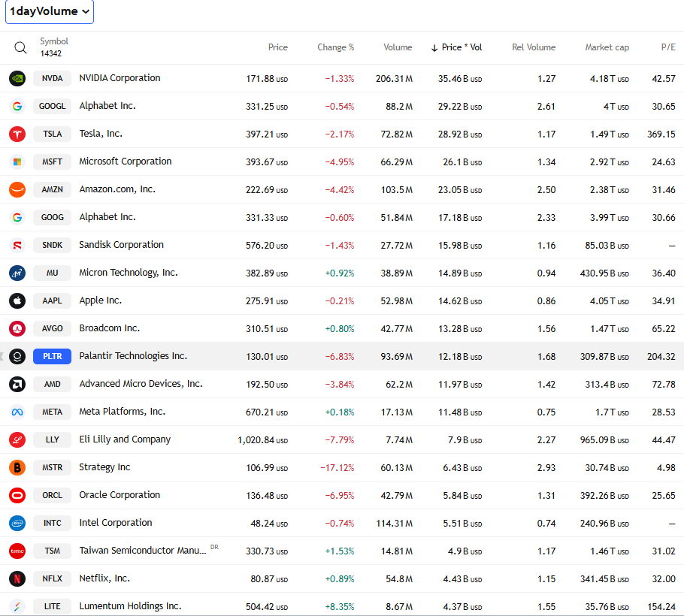The height and width of the screenshot is (616, 684).
Task: Click the Oracle logo icon
Action: coord(17,496)
